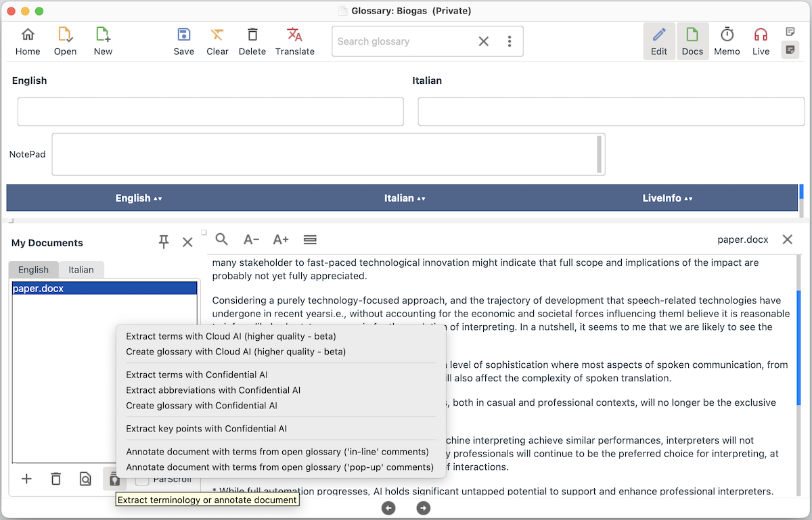
Task: Open the Memo timer tool
Action: 727,41
